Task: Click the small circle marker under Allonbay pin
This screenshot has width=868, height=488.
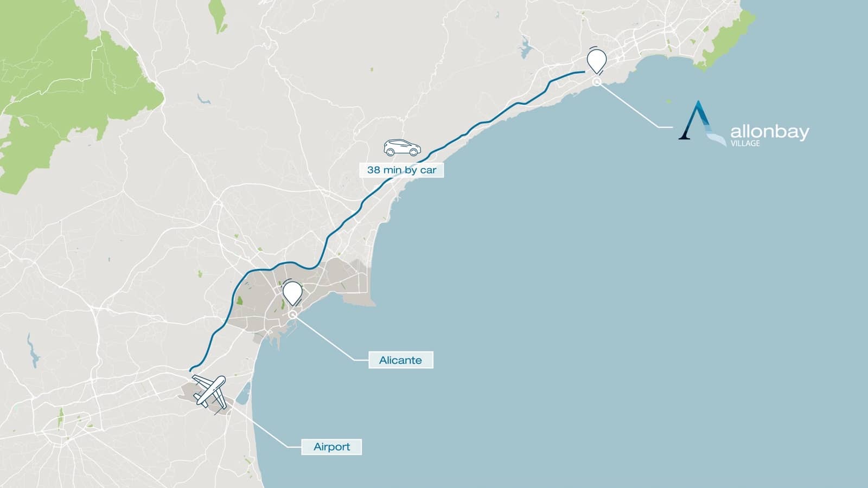Action: (597, 82)
